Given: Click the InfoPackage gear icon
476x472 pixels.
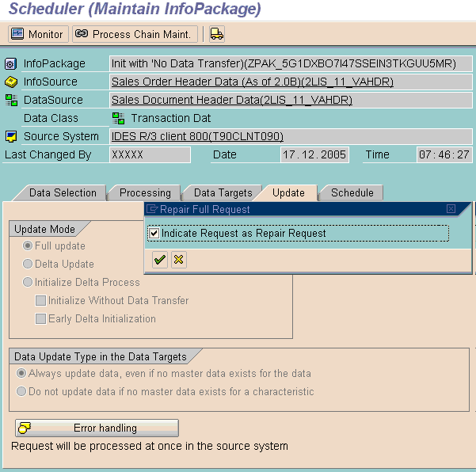Looking at the screenshot, I should 11,63.
